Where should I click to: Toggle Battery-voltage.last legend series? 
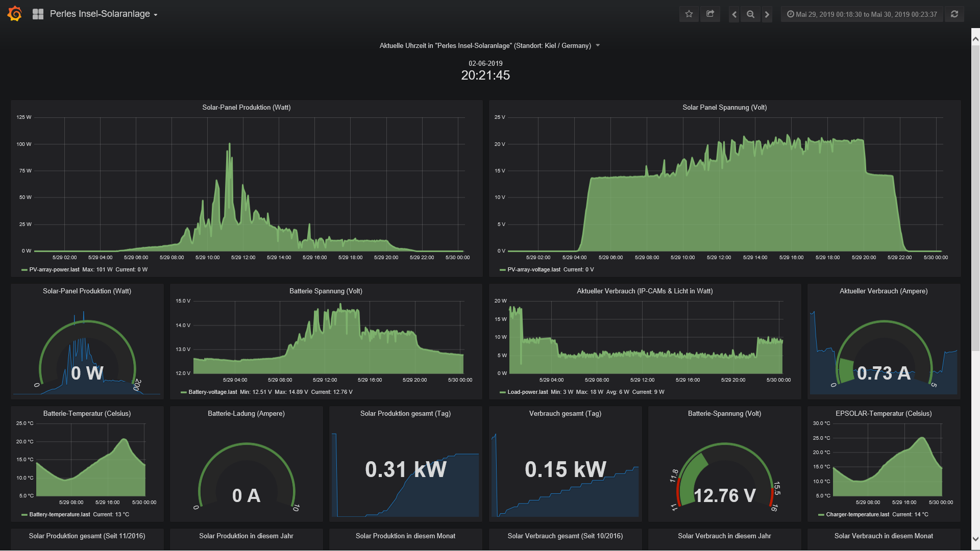click(x=212, y=392)
